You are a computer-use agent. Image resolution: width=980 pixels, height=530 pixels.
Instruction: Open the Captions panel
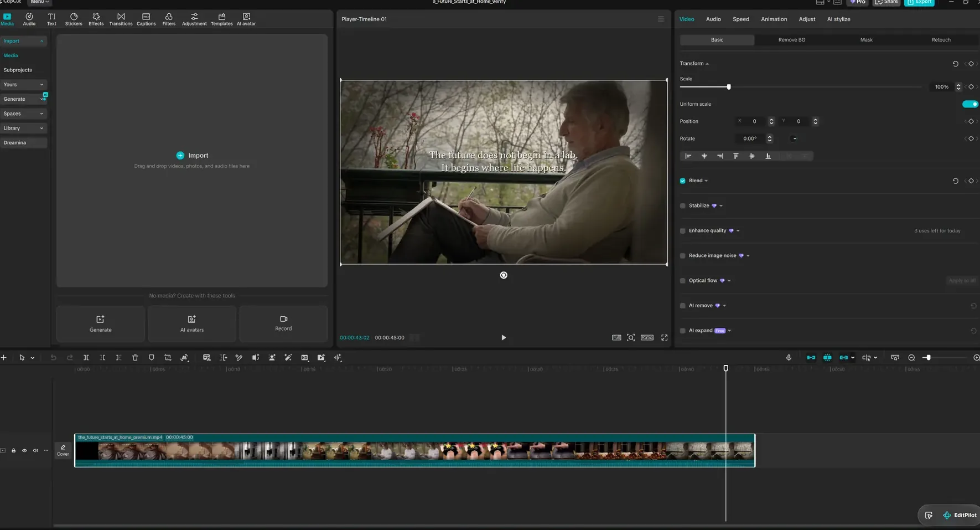tap(146, 19)
